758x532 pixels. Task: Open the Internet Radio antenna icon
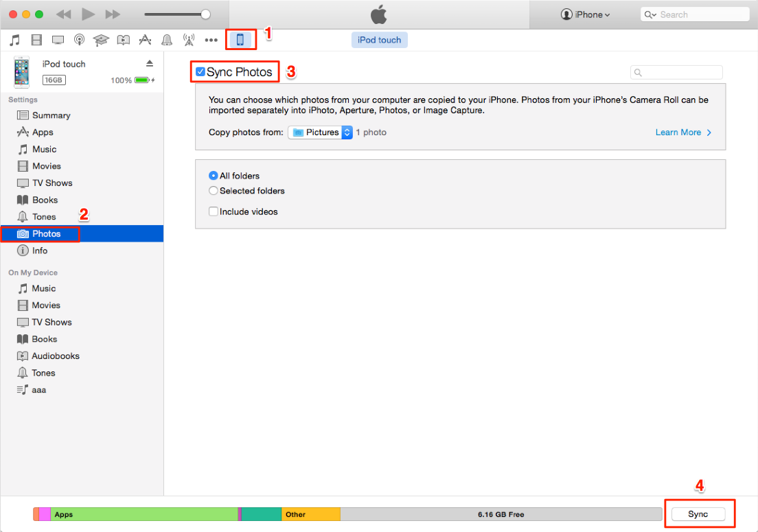[189, 40]
